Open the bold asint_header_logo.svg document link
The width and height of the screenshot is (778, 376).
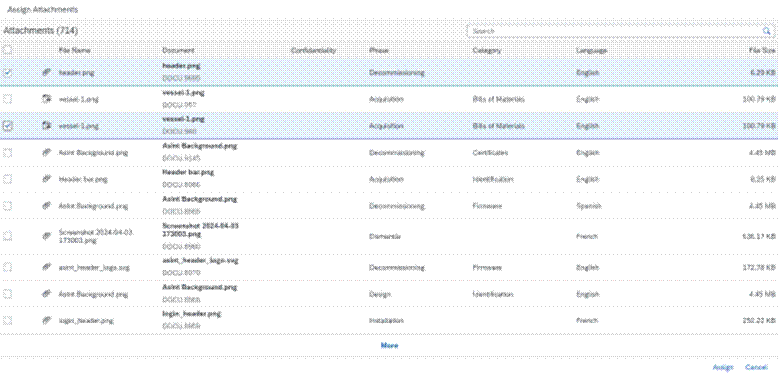tap(200, 260)
